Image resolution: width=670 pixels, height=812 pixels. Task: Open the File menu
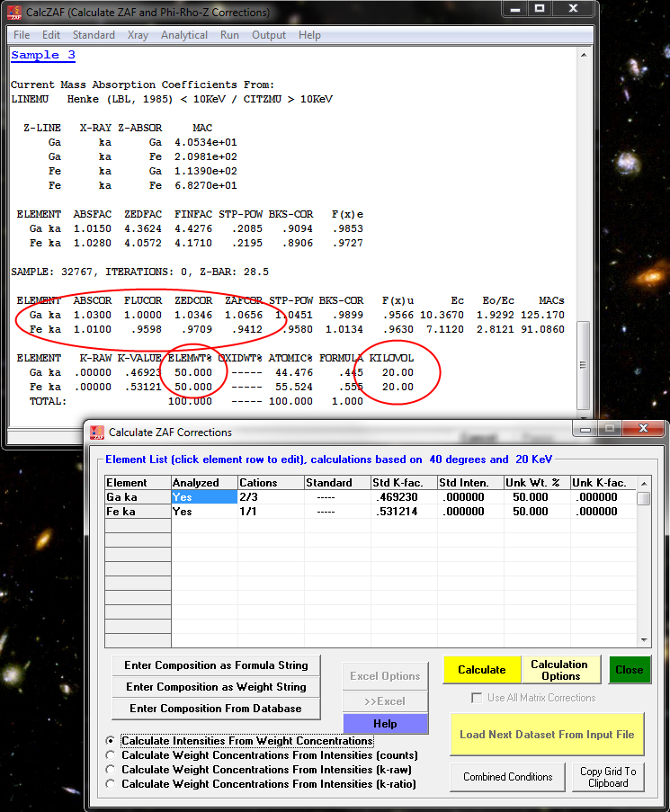(22, 35)
